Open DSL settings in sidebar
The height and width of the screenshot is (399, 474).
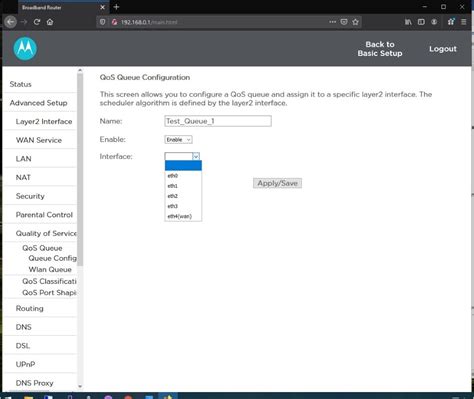[23, 346]
